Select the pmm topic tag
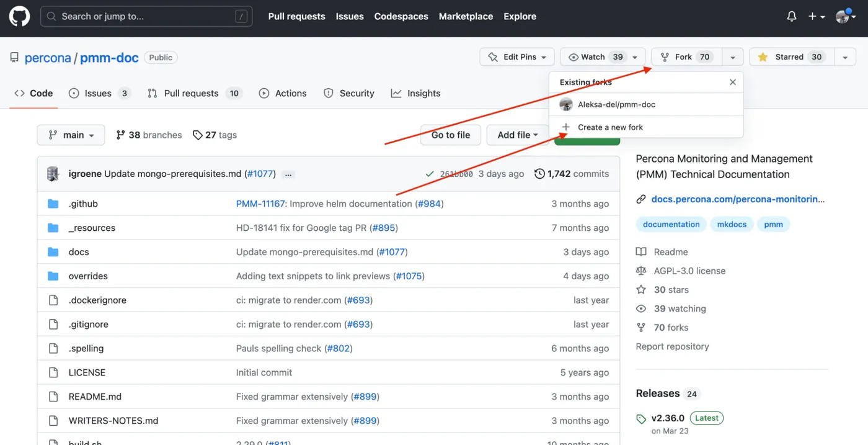The width and height of the screenshot is (868, 445). [x=773, y=225]
